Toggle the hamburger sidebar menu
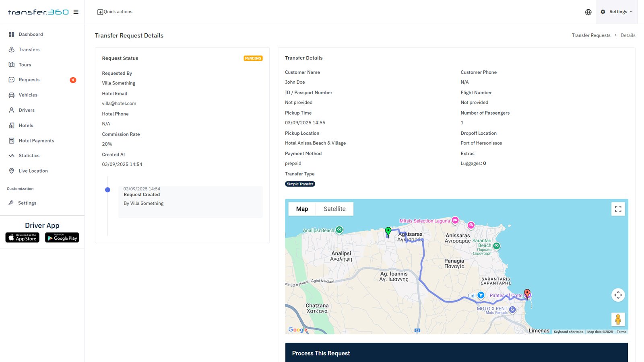644x362 pixels. click(x=76, y=12)
